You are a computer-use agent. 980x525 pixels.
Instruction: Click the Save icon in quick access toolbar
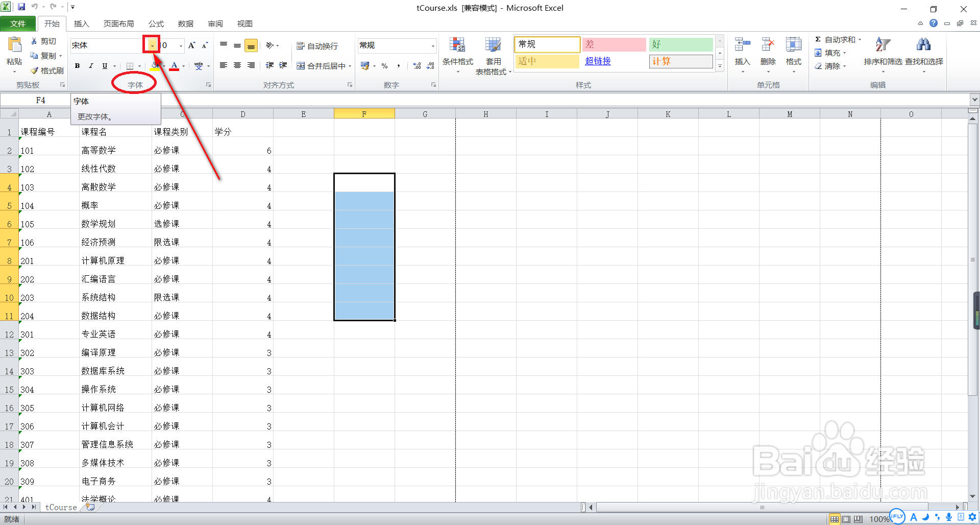point(21,7)
